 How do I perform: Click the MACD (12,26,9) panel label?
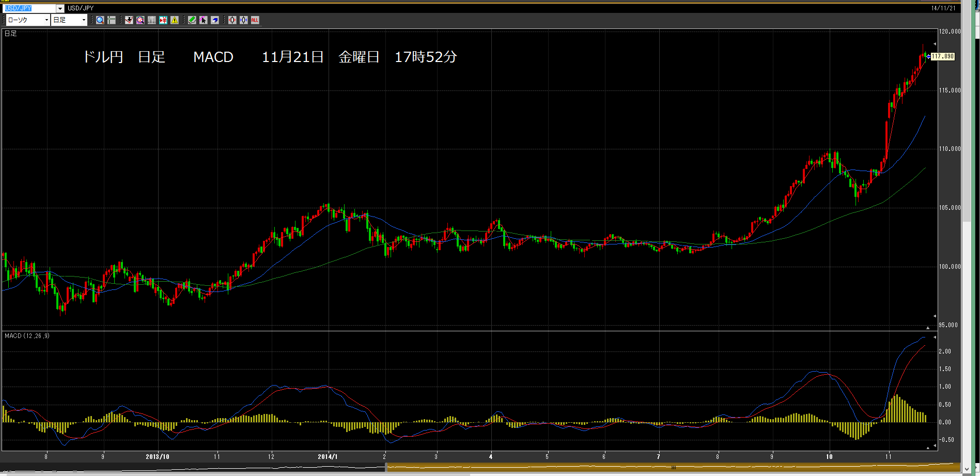coord(27,336)
